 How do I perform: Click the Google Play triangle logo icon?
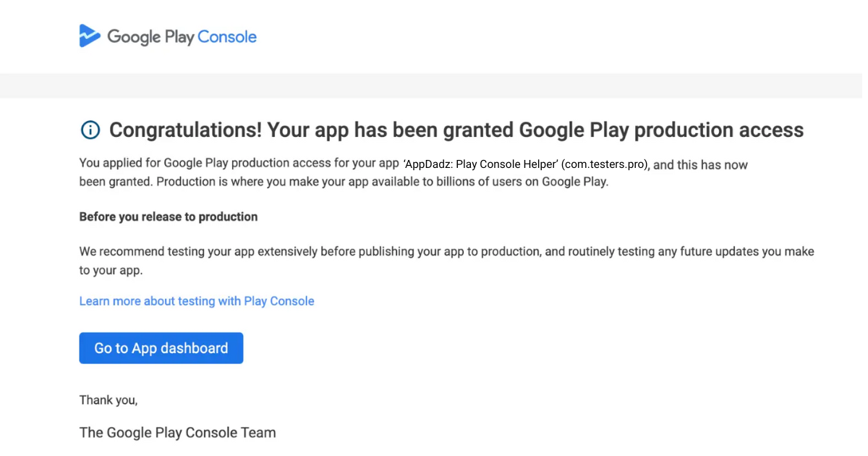[88, 35]
